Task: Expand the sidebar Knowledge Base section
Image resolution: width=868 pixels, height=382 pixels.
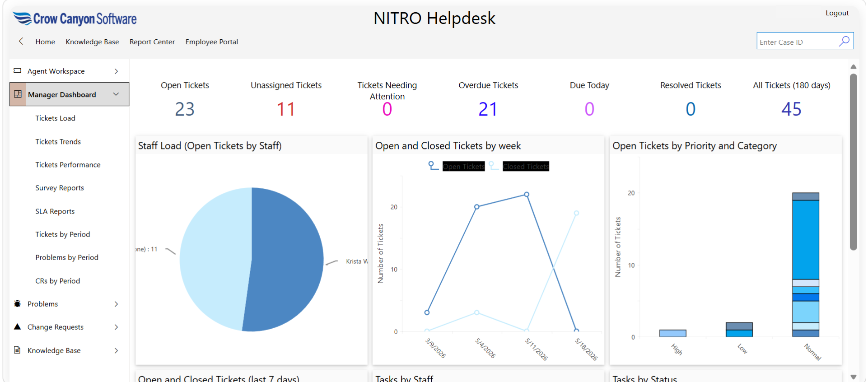Action: (116, 350)
